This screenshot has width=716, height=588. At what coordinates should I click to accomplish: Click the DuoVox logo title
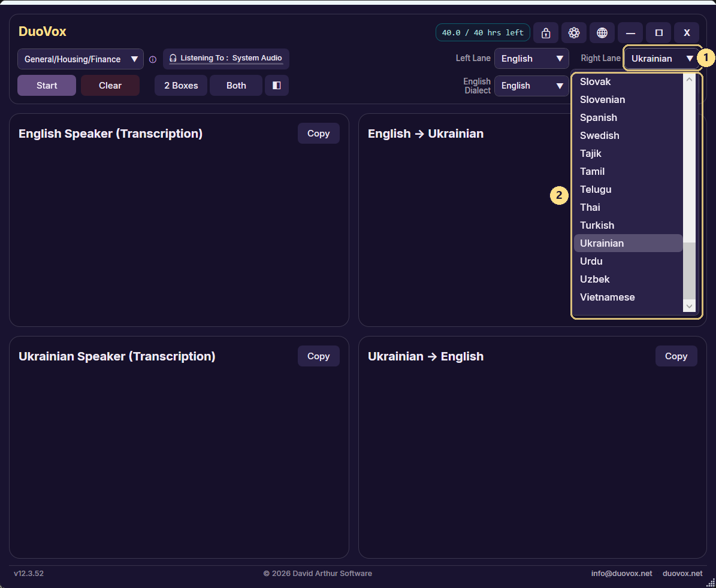pyautogui.click(x=43, y=32)
